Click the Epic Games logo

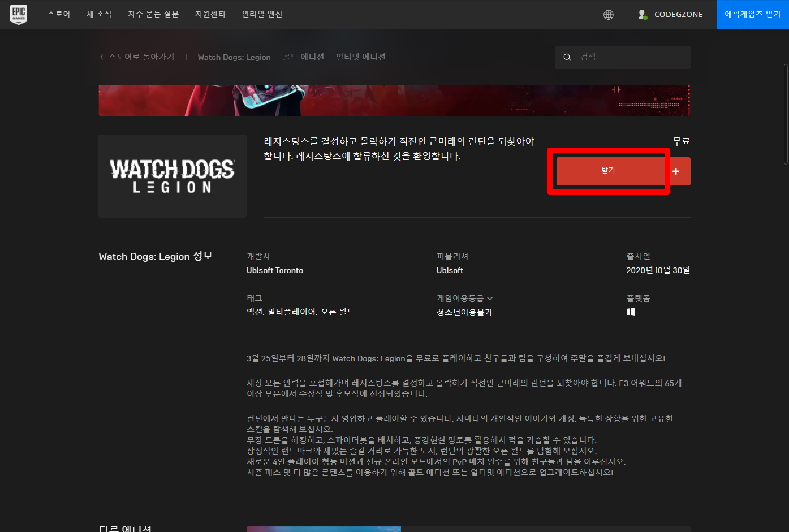[x=19, y=15]
